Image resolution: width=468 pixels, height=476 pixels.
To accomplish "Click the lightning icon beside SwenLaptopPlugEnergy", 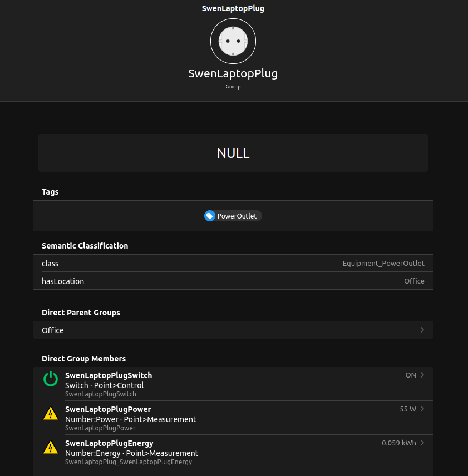I will pos(51,447).
